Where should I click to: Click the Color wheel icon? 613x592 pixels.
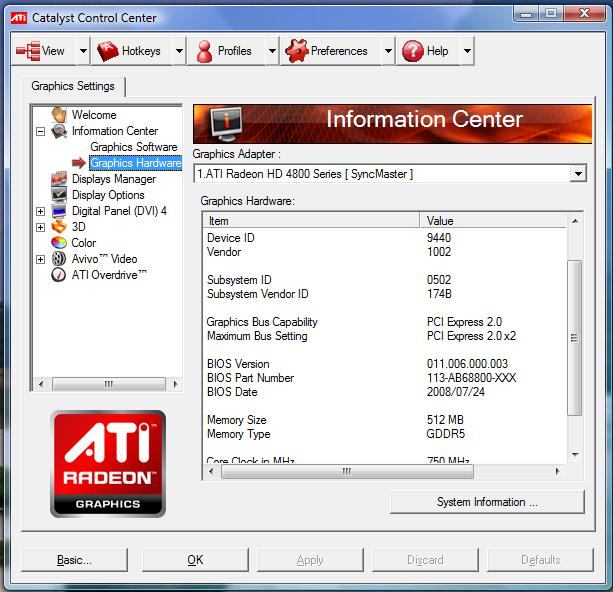(59, 243)
